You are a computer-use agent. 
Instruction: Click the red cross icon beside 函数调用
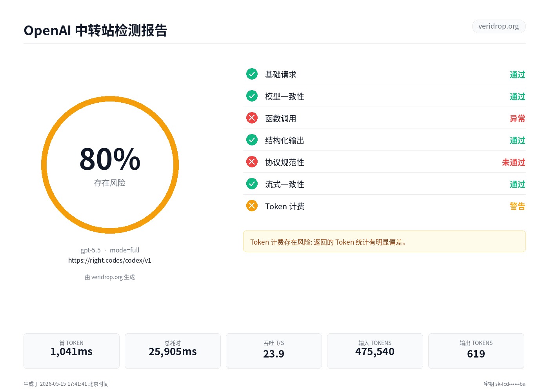[x=252, y=118]
